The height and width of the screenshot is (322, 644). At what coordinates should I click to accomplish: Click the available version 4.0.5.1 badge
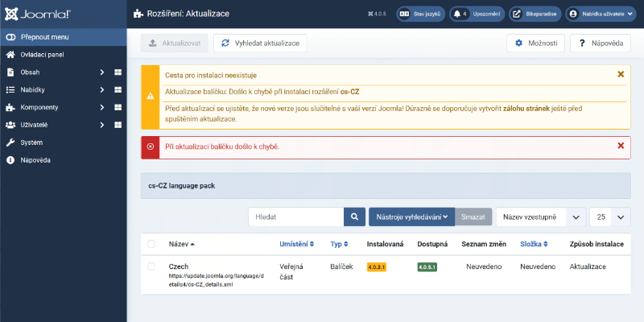427,267
